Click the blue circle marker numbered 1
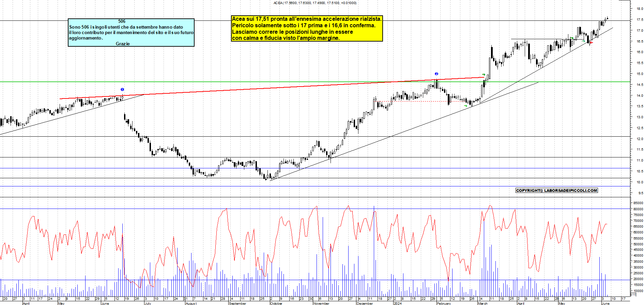The height and width of the screenshot is (305, 644). pyautogui.click(x=122, y=90)
